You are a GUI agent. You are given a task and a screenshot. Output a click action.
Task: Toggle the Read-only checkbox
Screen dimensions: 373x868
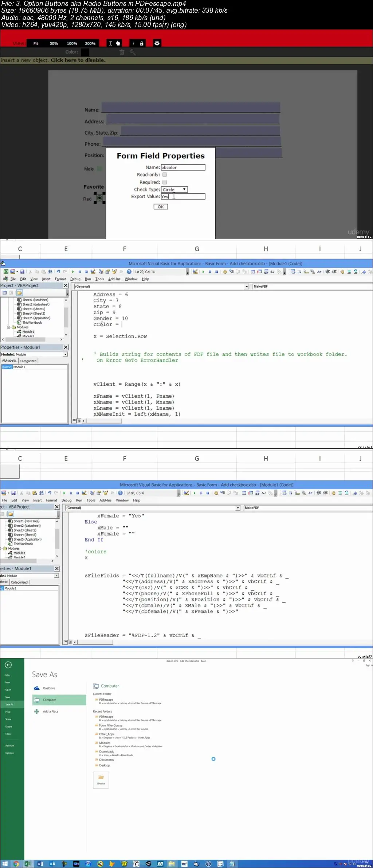pyautogui.click(x=165, y=175)
